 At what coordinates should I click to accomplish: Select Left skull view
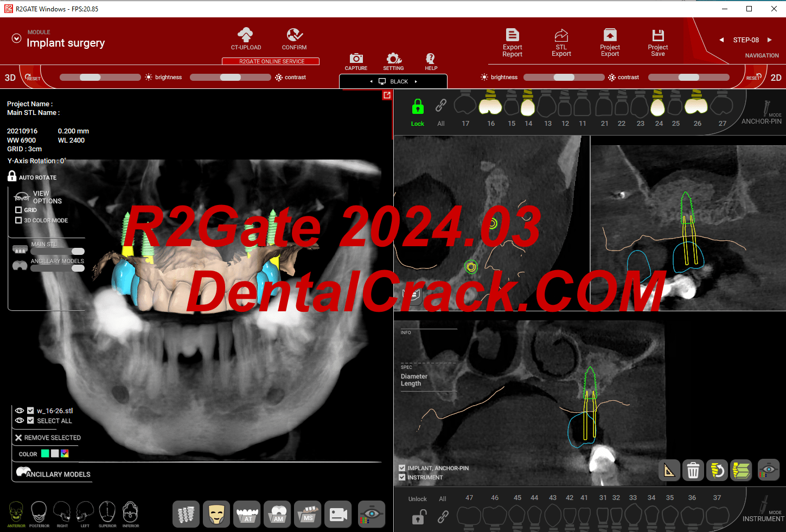click(x=85, y=512)
